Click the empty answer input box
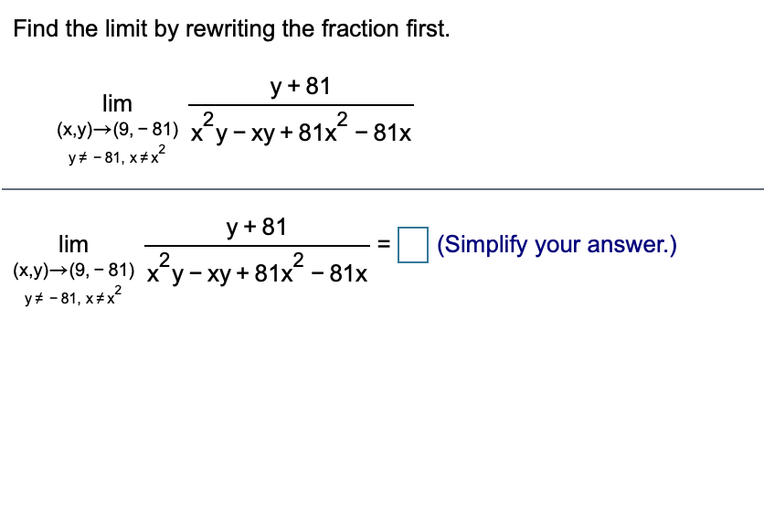Image resolution: width=764 pixels, height=532 pixels. [x=412, y=244]
